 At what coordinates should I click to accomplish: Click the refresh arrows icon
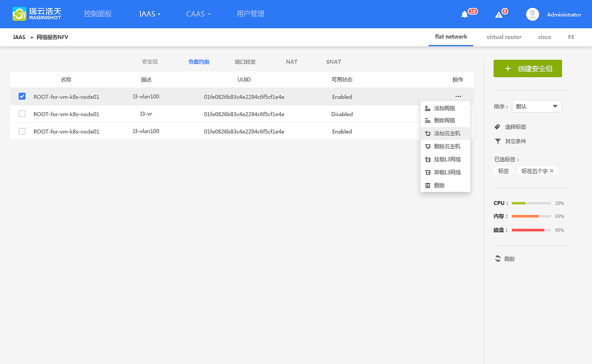click(498, 259)
